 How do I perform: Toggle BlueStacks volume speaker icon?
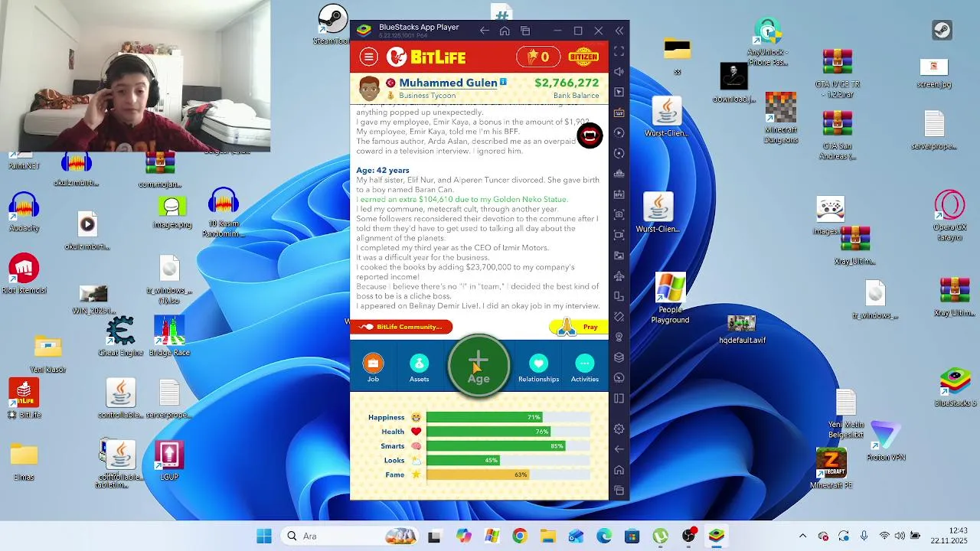click(x=619, y=71)
